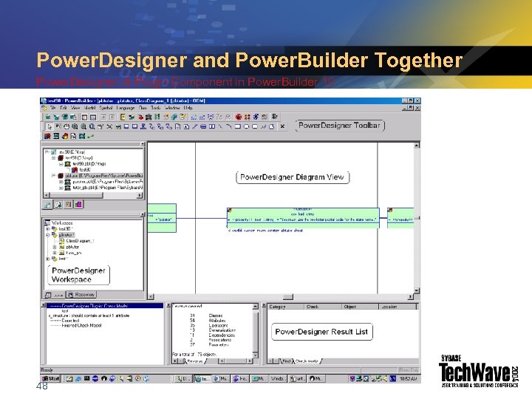Select the Polyline tool

pos(263,126)
